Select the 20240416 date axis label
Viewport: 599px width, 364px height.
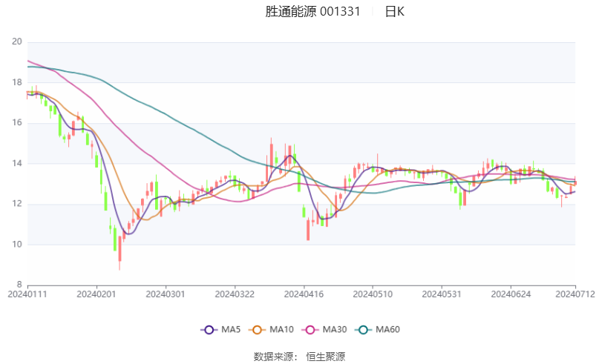coord(304,294)
